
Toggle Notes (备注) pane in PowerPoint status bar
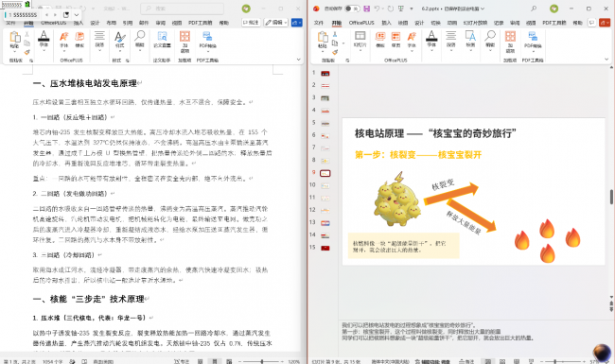tap(466, 361)
